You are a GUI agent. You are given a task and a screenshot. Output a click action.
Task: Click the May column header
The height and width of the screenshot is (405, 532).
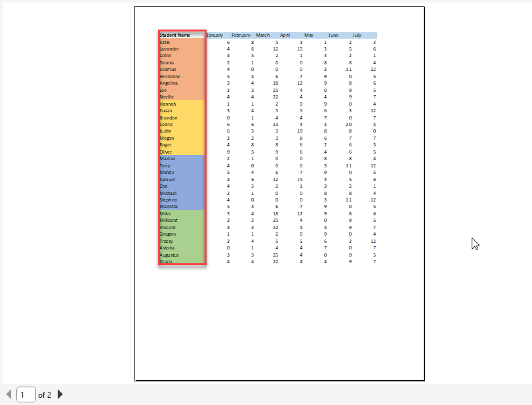(309, 35)
